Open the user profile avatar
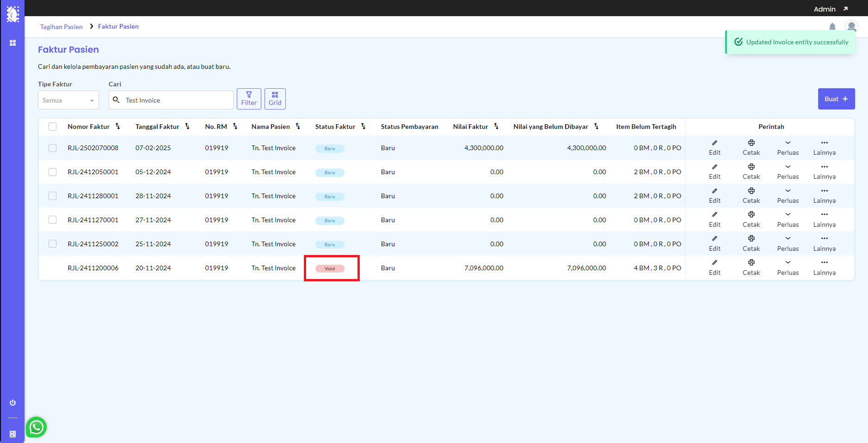868x443 pixels. (851, 26)
